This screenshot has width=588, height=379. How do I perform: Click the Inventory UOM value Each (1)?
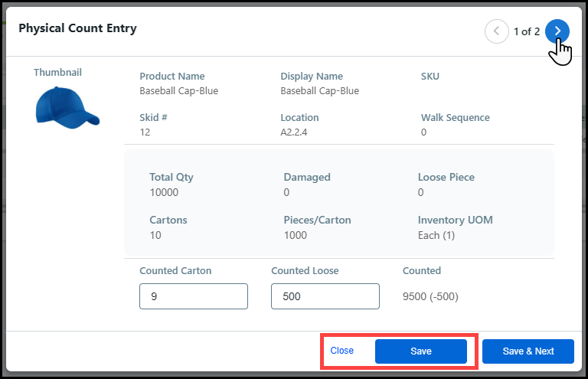pos(436,235)
